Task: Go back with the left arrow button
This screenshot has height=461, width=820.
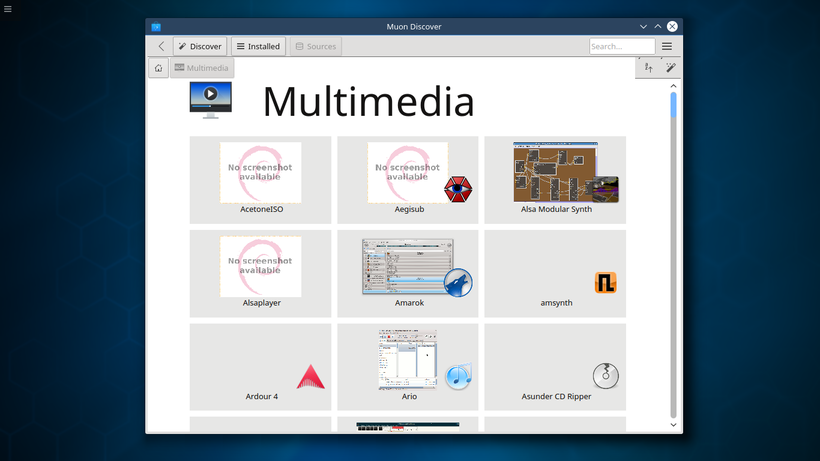Action: point(161,47)
